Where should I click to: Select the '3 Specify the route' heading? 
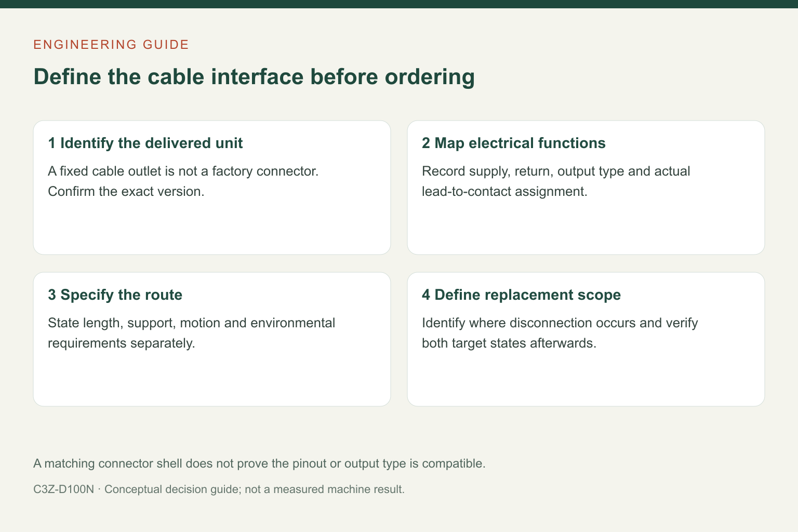click(115, 295)
